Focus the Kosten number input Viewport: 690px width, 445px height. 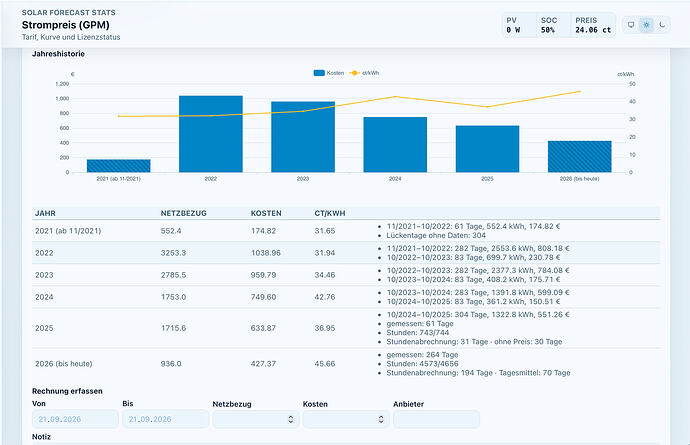[346, 419]
